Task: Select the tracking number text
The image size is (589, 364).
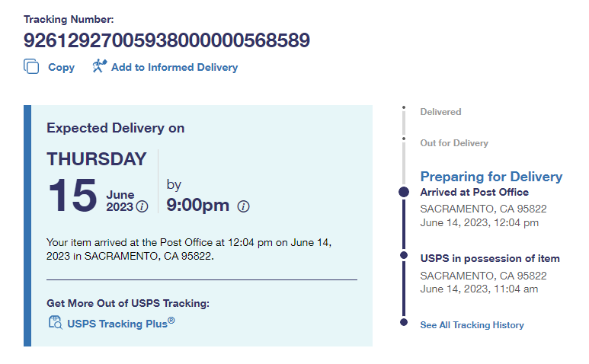Action: coord(167,40)
